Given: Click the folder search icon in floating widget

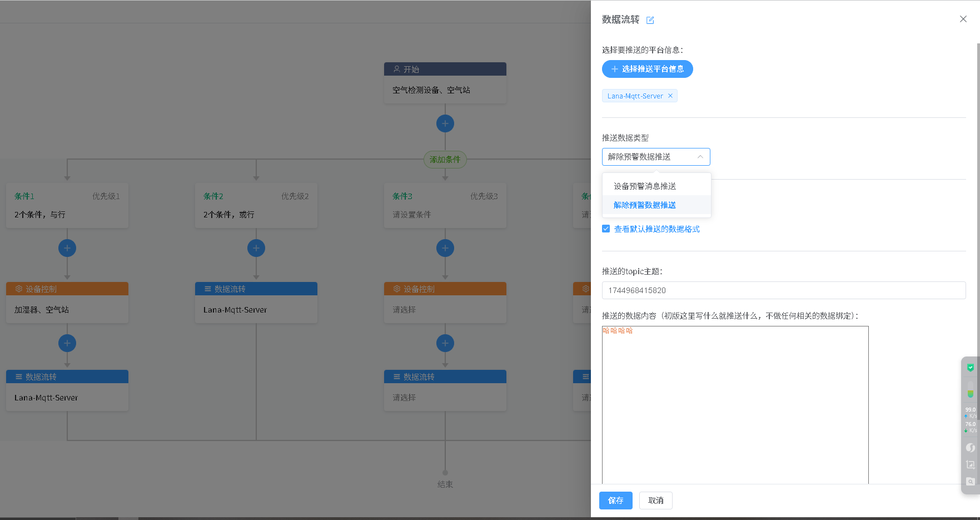Looking at the screenshot, I should click(x=970, y=482).
